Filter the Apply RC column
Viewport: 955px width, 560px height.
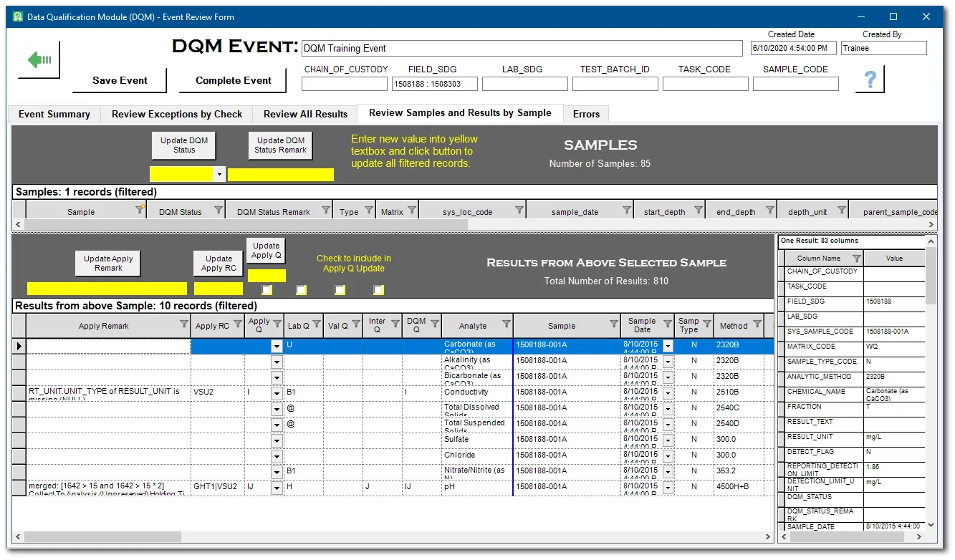click(x=238, y=324)
